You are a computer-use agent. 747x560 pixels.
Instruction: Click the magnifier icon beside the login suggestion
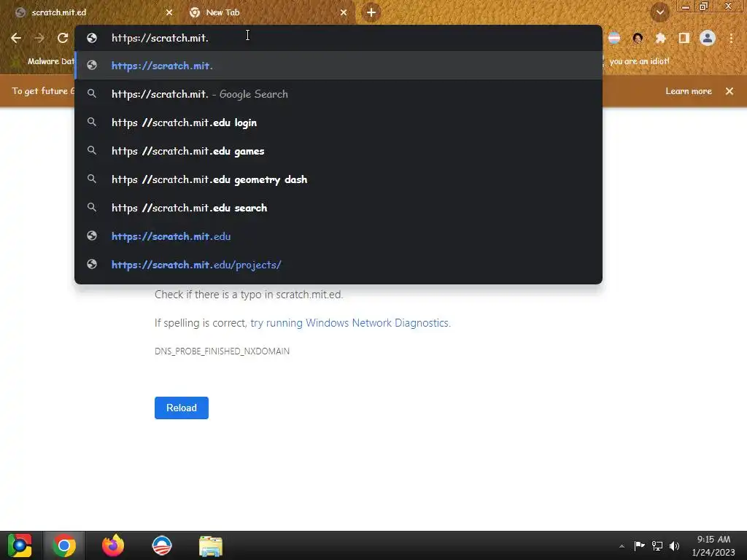(92, 122)
